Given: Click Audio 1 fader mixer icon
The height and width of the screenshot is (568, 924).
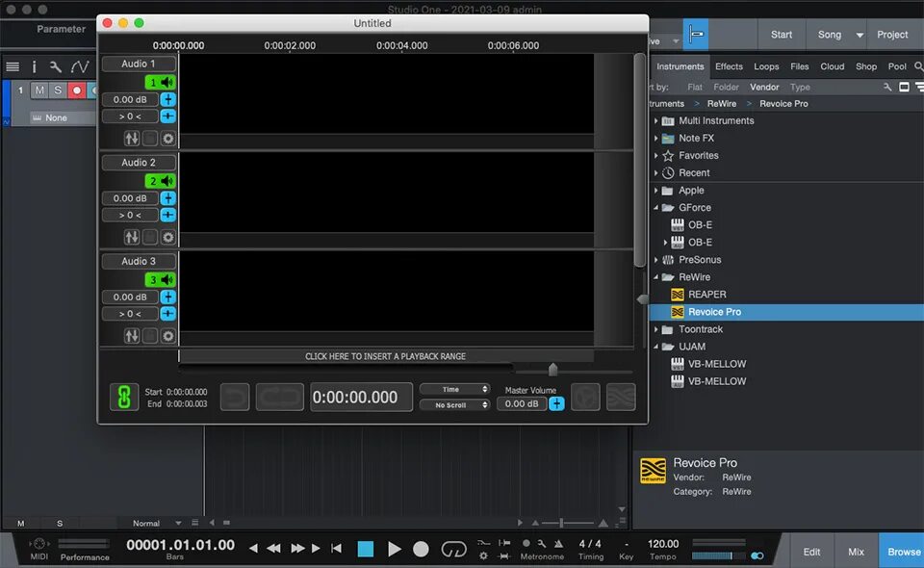Looking at the screenshot, I should (132, 139).
